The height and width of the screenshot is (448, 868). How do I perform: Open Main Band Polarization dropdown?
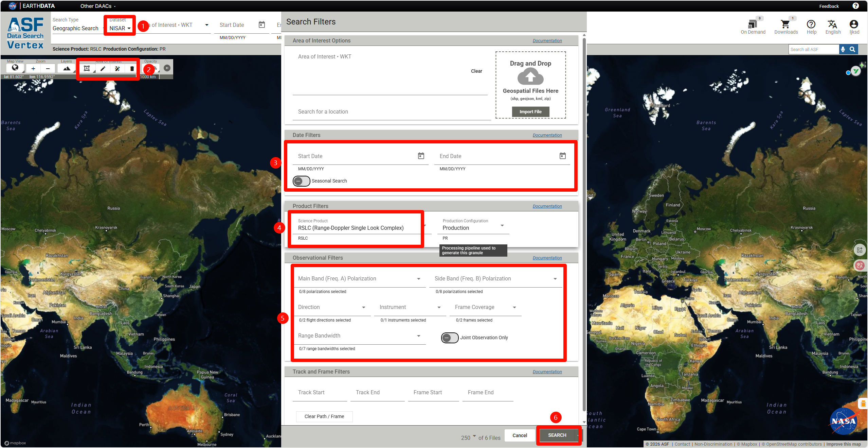359,278
